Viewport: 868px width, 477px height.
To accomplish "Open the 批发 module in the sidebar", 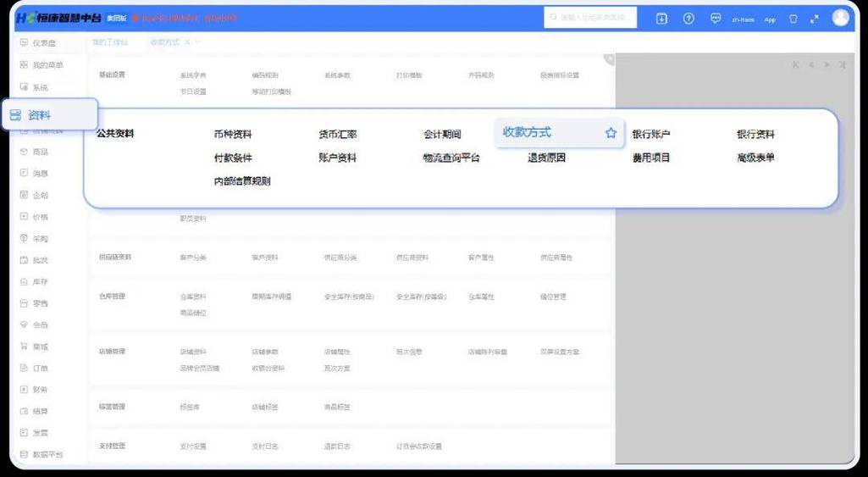I will tap(34, 260).
